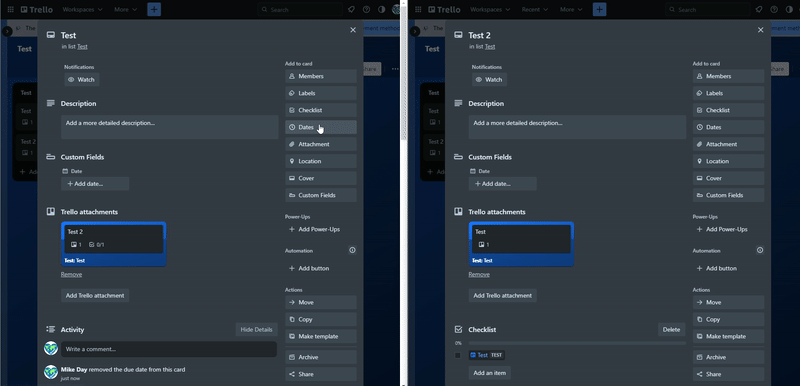Viewport: 800px width, 386px height.
Task: Open the help question mark icon in the left window
Action: (x=366, y=10)
